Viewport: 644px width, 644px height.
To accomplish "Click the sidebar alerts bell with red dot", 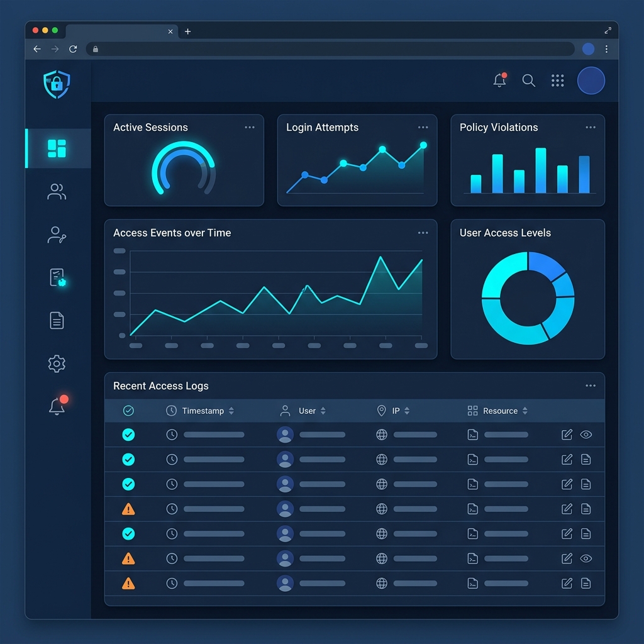I will click(x=57, y=406).
